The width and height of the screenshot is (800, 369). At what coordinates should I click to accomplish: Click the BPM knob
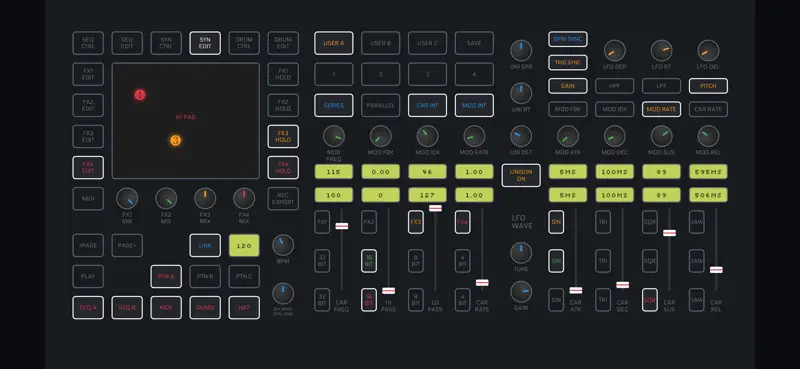point(283,245)
